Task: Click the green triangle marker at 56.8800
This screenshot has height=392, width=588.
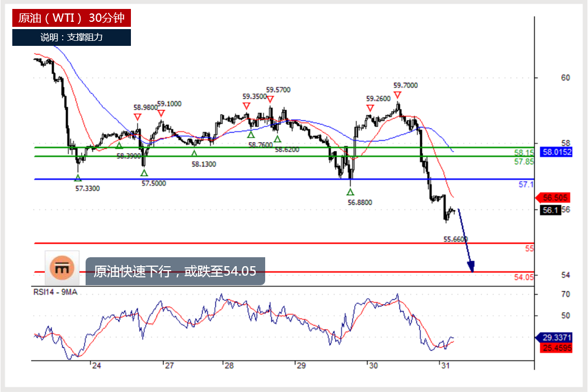Action: (x=350, y=192)
